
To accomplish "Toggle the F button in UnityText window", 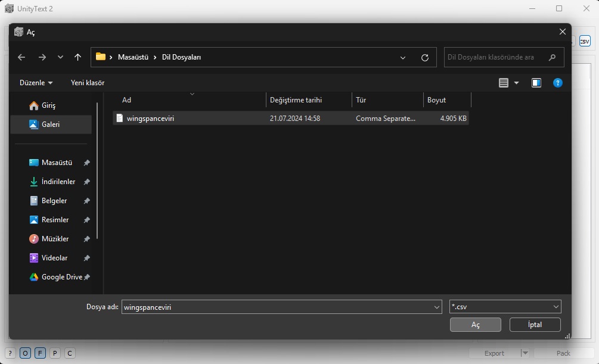I will point(40,353).
